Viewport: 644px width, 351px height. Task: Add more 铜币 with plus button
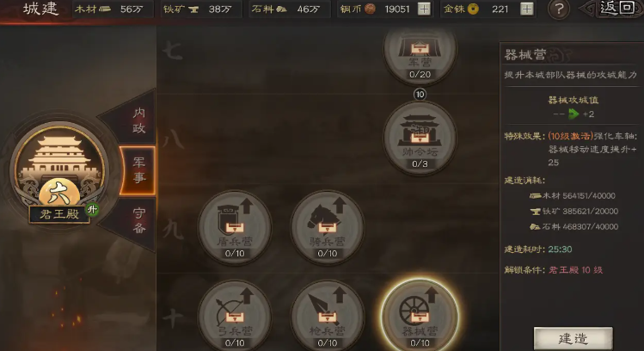coord(424,9)
